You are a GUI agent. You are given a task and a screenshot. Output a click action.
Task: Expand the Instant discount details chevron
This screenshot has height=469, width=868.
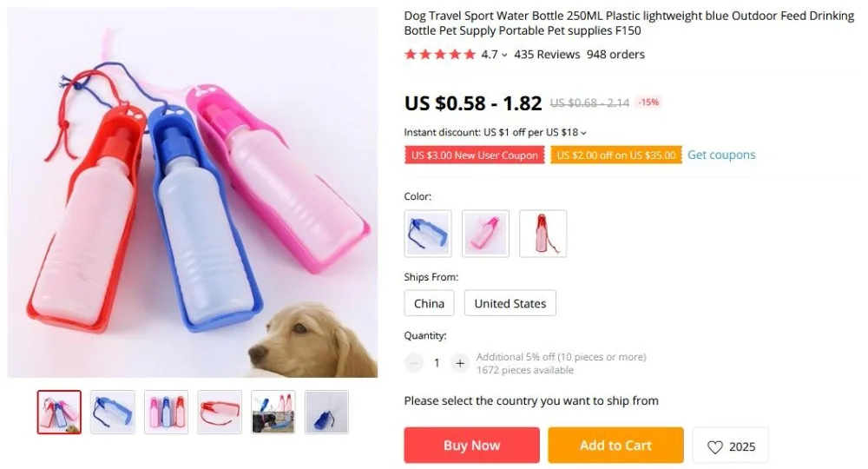tap(583, 133)
